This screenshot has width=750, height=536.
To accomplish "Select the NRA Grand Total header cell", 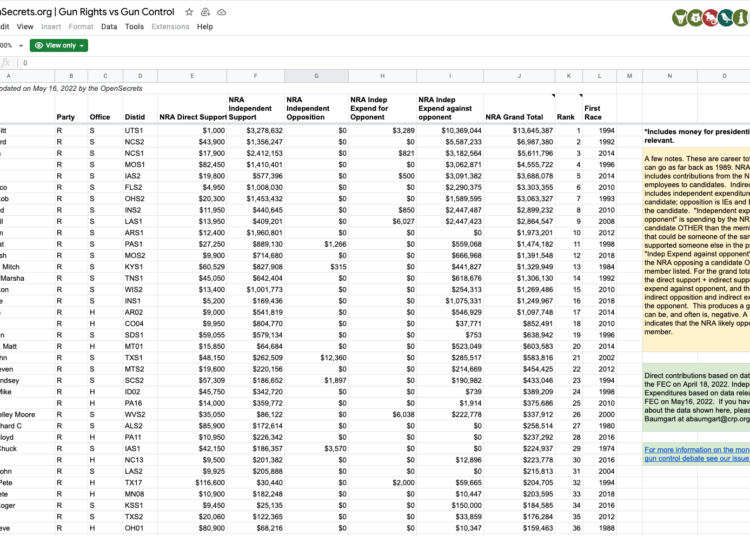I will pyautogui.click(x=519, y=109).
